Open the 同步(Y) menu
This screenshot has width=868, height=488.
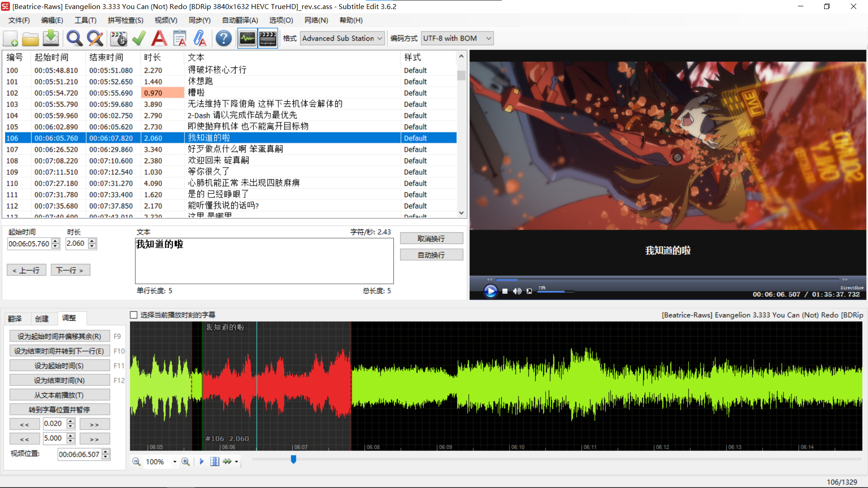pyautogui.click(x=199, y=20)
